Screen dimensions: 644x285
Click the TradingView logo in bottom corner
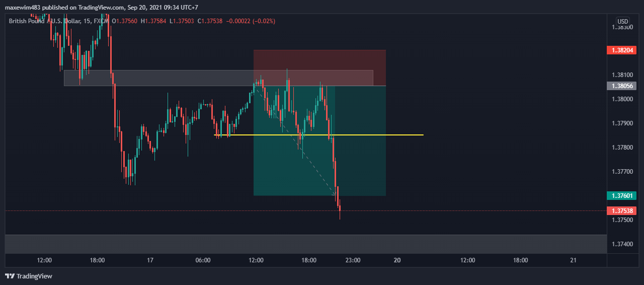(29, 276)
